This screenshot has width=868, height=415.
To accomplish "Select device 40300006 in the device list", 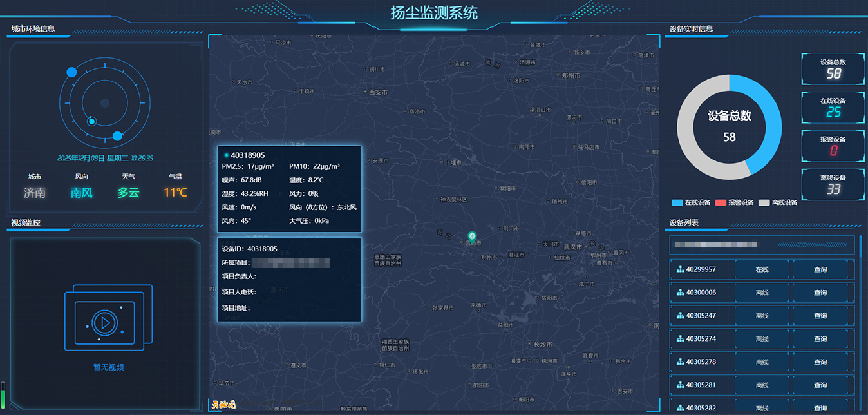I will click(x=701, y=293).
